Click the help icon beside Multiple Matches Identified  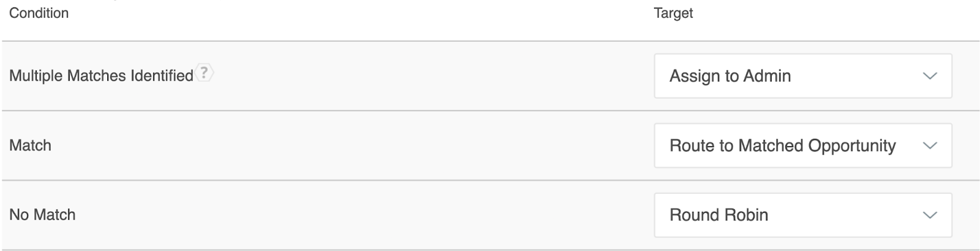[205, 74]
